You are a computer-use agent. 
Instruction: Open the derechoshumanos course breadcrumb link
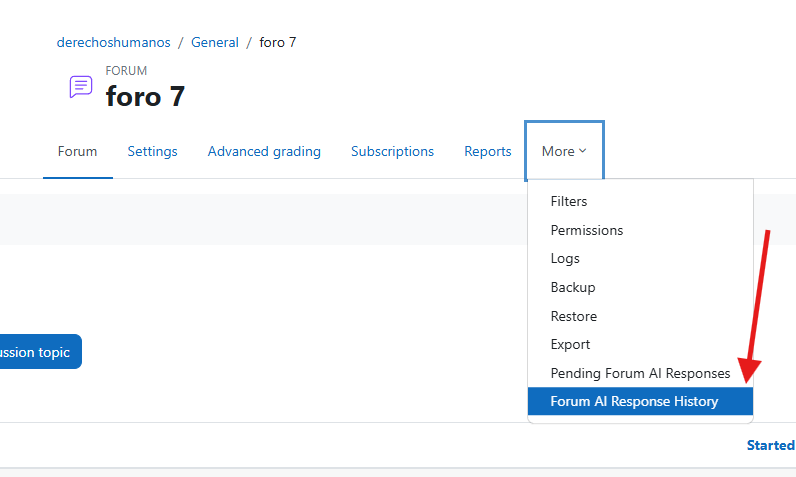point(113,43)
